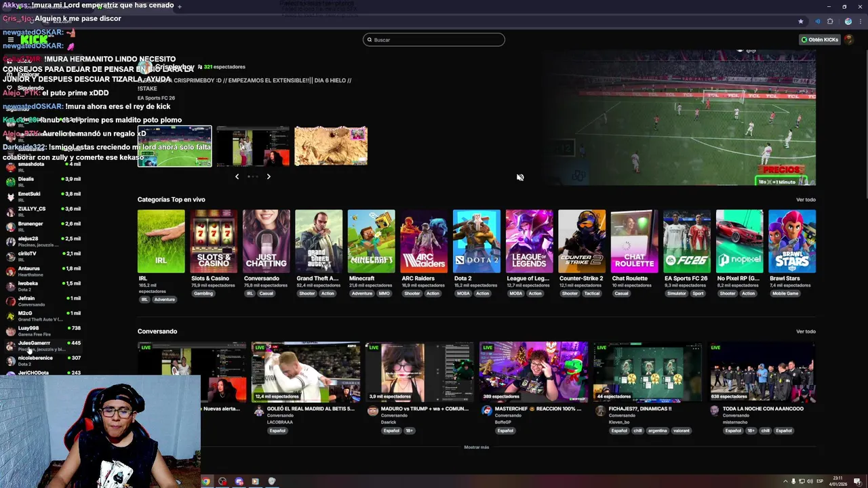
Task: Click the Tactical tag under Counter-Strike
Action: [592, 293]
